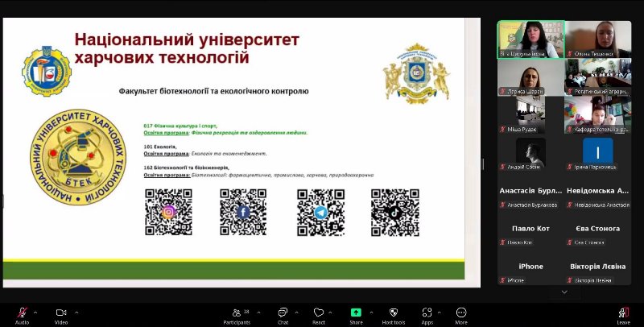Screen dimensions: 644x327
Task: Click golden coat-of-arms university logo
Action: (x=416, y=73)
